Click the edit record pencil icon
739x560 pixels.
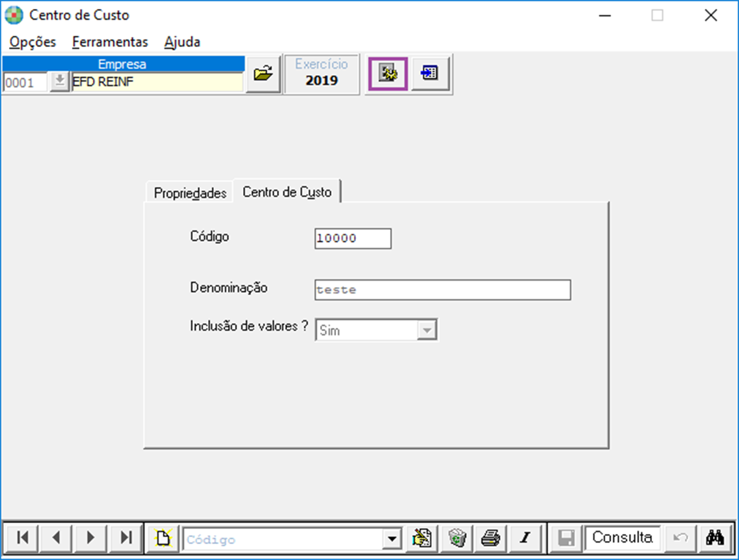click(422, 538)
